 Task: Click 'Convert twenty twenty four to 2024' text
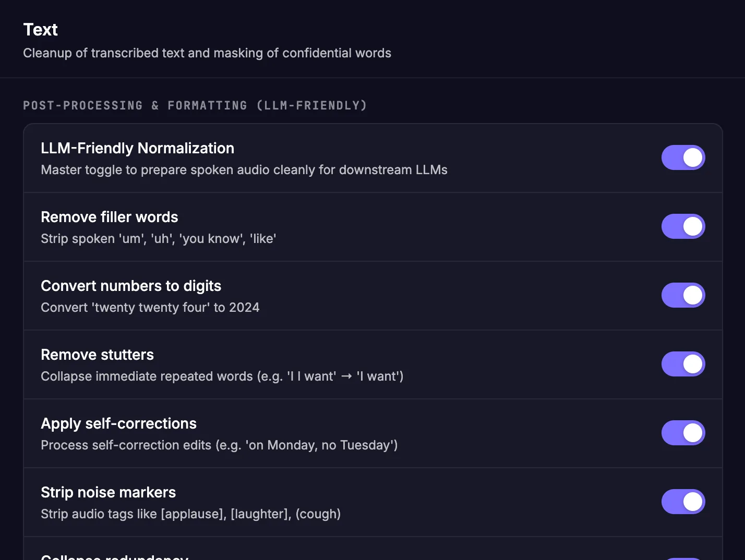pyautogui.click(x=150, y=308)
